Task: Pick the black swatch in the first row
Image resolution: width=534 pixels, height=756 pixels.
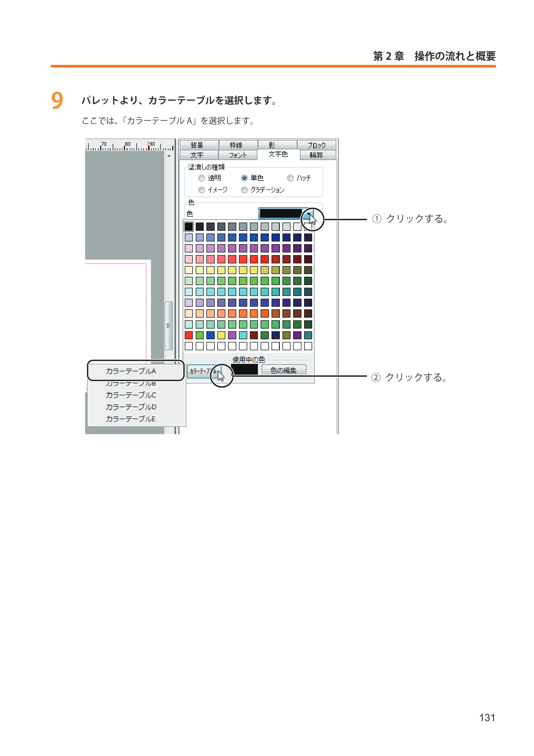Action: click(189, 227)
